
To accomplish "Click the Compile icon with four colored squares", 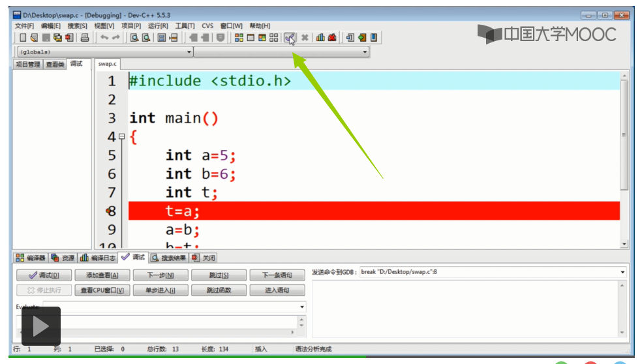I will 239,38.
